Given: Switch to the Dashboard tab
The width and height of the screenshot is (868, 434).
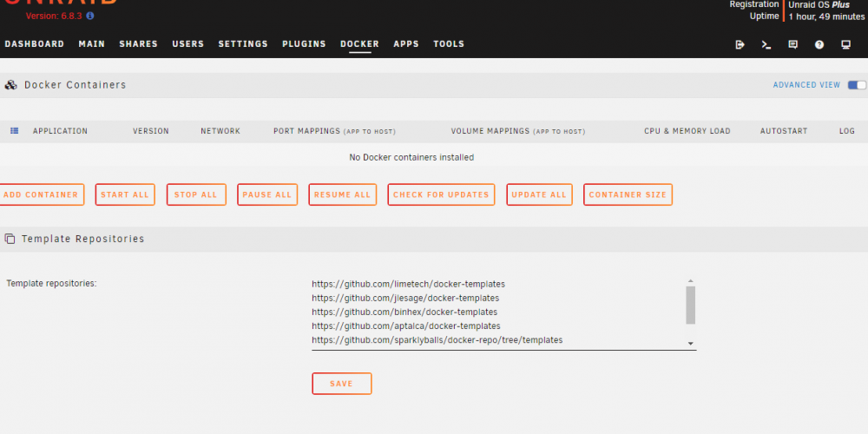Looking at the screenshot, I should (35, 43).
